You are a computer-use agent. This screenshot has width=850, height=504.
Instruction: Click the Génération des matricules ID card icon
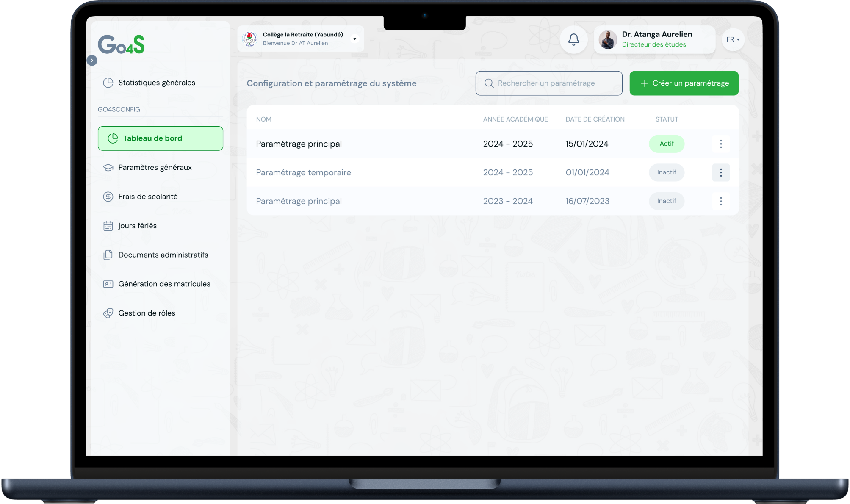pos(108,284)
